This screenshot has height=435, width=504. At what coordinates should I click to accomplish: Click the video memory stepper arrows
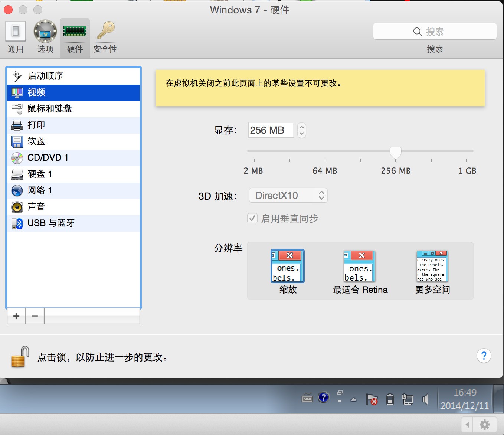pyautogui.click(x=302, y=130)
